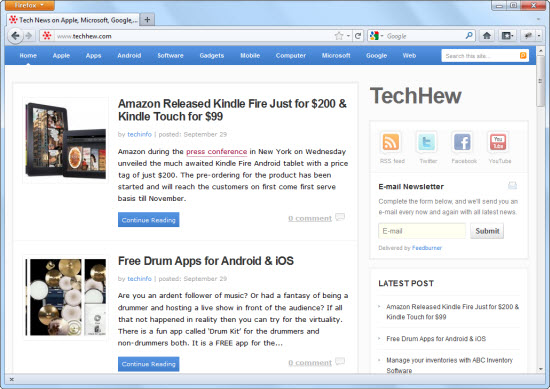Open the Apps category
This screenshot has width=550, height=389.
coord(93,55)
